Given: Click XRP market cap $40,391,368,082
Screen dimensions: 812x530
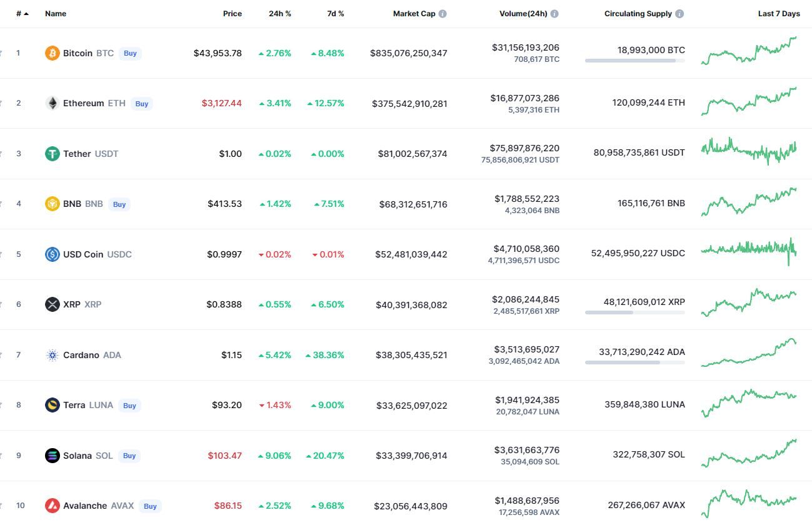Looking at the screenshot, I should coord(411,305).
